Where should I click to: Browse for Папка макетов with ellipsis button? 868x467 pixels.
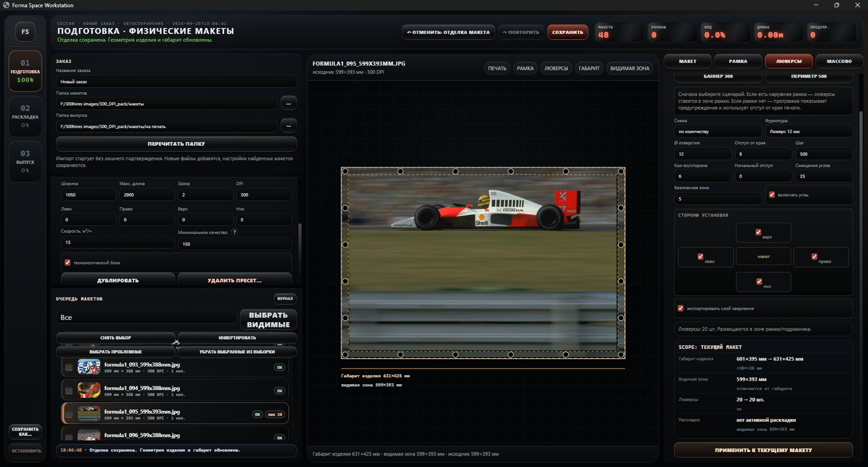tap(288, 104)
